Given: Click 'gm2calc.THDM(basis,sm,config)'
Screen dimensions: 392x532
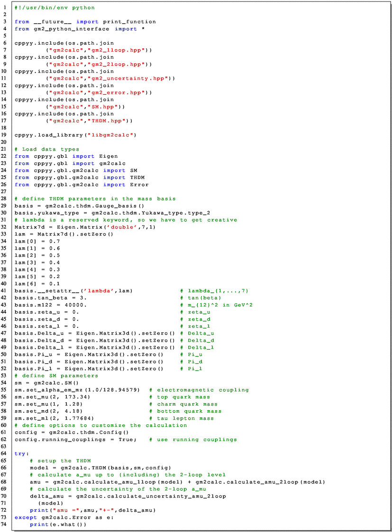Looking at the screenshot, I should pos(116,468).
